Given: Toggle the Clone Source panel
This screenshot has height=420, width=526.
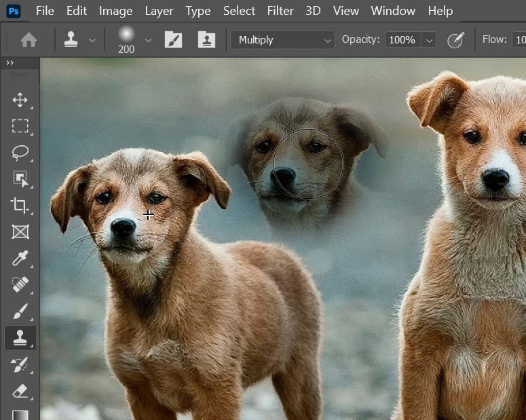Looking at the screenshot, I should coord(206,40).
